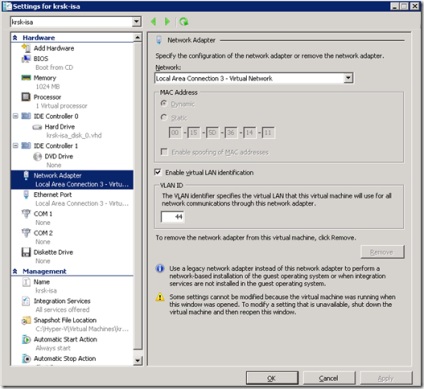Click the Remove button
424x389 pixels.
point(382,252)
